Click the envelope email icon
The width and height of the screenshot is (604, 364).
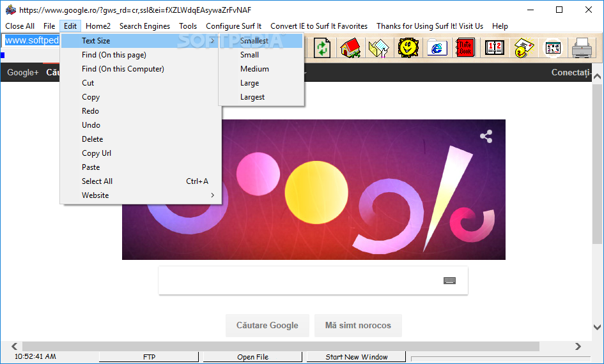524,48
